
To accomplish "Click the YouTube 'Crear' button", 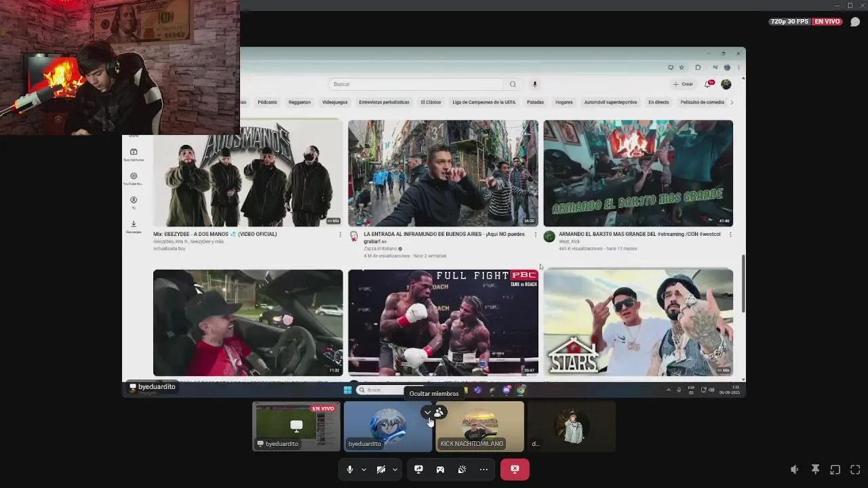I will (684, 84).
